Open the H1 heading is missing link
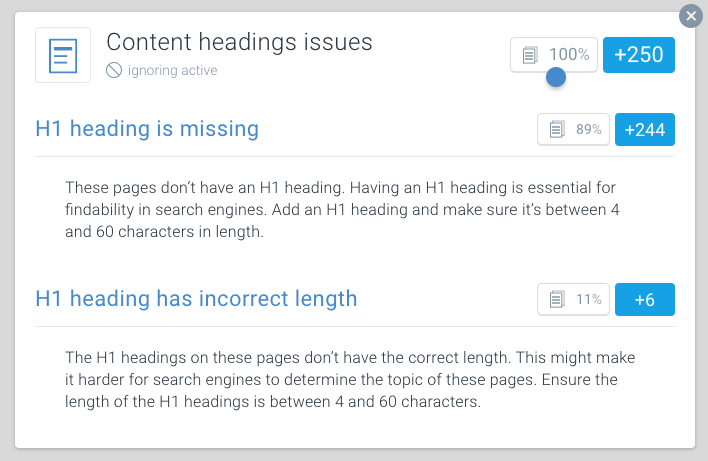Screen dimensions: 708x461 tap(147, 129)
